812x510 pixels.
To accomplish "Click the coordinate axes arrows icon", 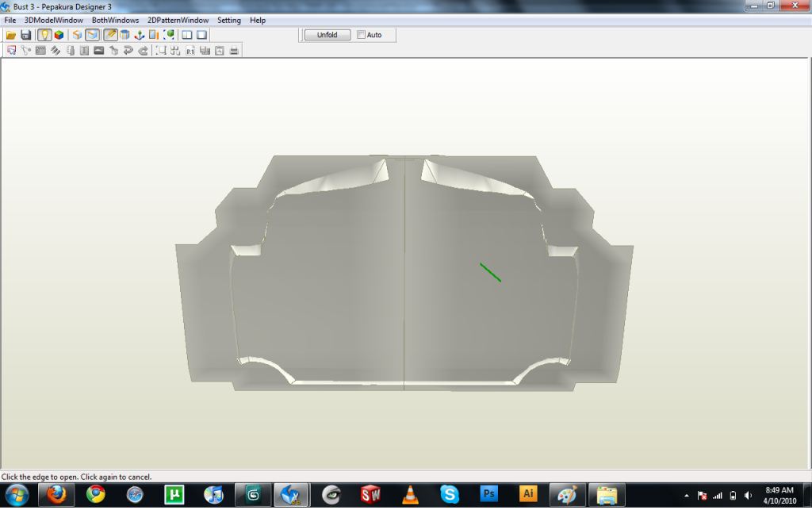I will tap(140, 35).
